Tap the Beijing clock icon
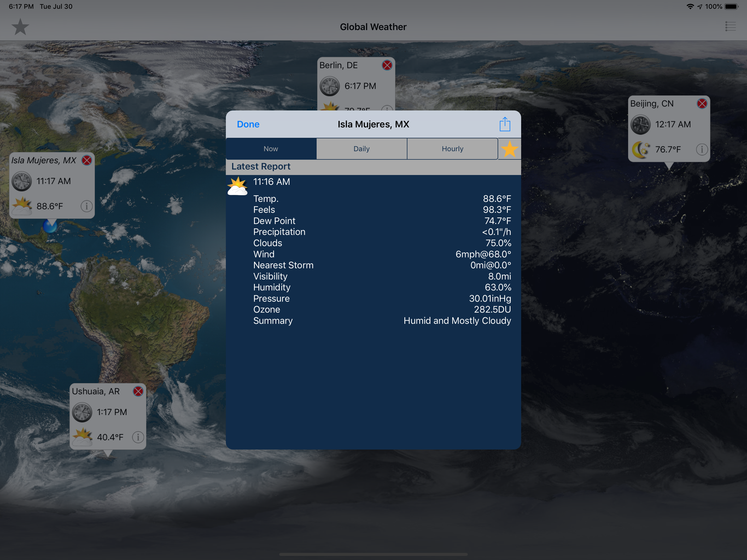Viewport: 747px width, 560px height. tap(640, 125)
